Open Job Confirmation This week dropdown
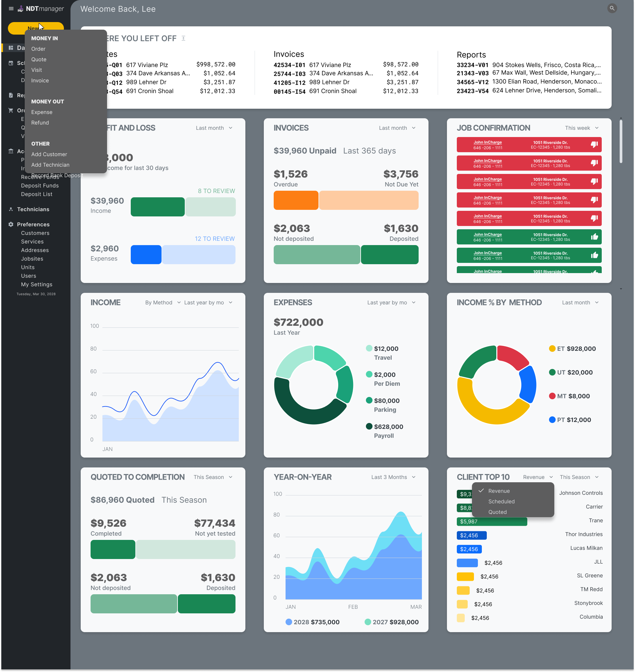Screen dimensions: 635x672 pos(582,128)
